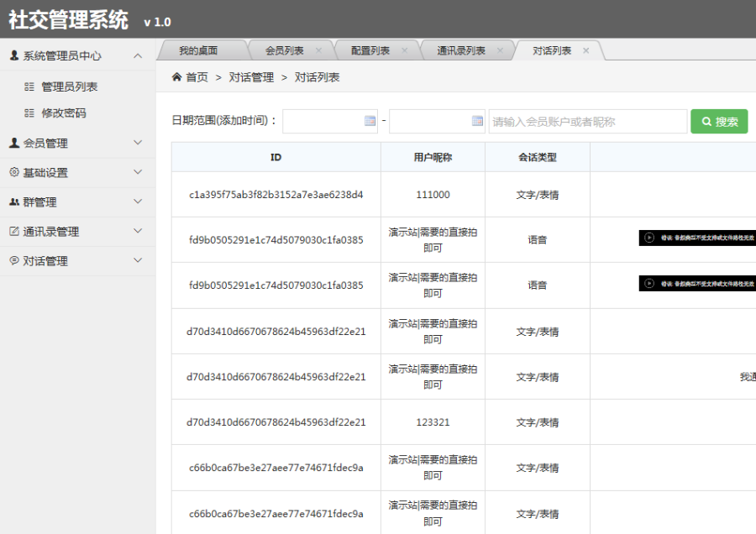This screenshot has width=756, height=534.
Task: Open the end date calendar picker icon
Action: pyautogui.click(x=477, y=121)
